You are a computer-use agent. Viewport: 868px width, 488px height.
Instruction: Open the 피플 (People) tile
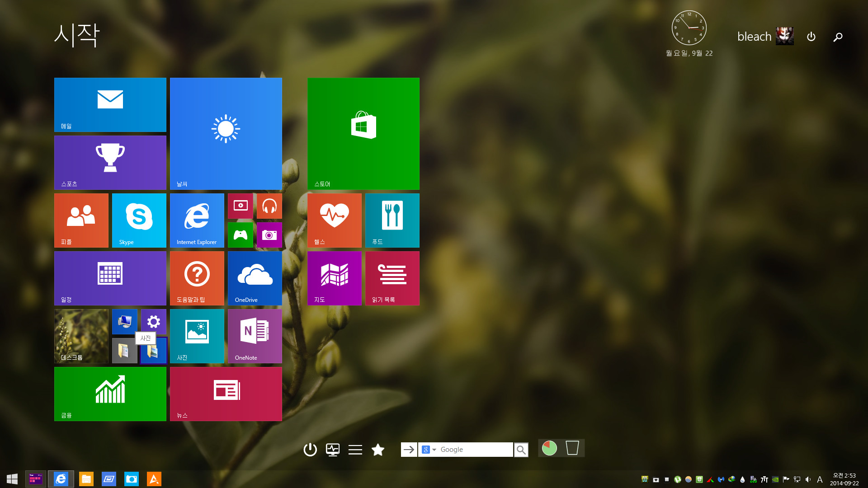coord(81,221)
